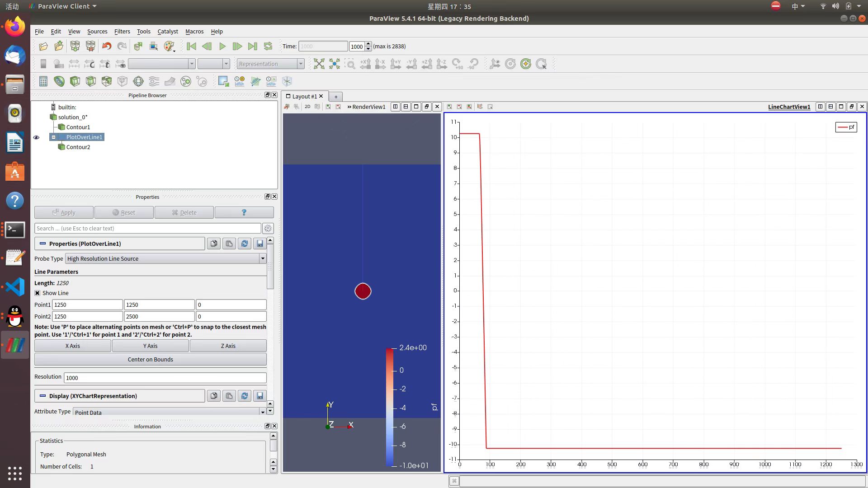Click the Zoom to box icon
The width and height of the screenshot is (868, 488).
point(350,64)
